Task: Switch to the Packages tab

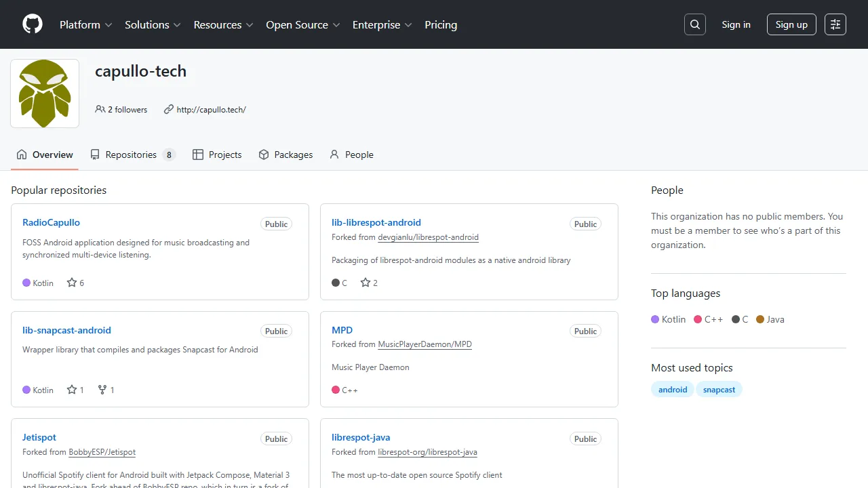Action: click(x=285, y=155)
